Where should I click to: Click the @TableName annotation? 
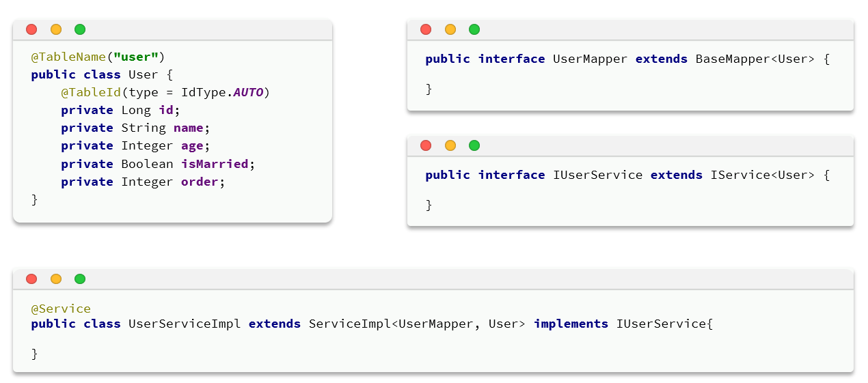click(x=68, y=57)
